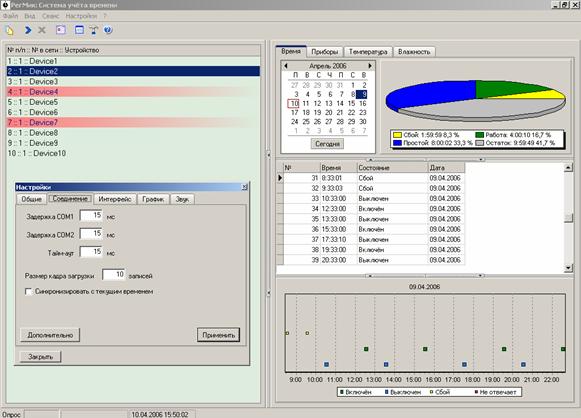Viewport: 581px width, 418px height.
Task: Select Device3 in the device list
Action: (133, 82)
